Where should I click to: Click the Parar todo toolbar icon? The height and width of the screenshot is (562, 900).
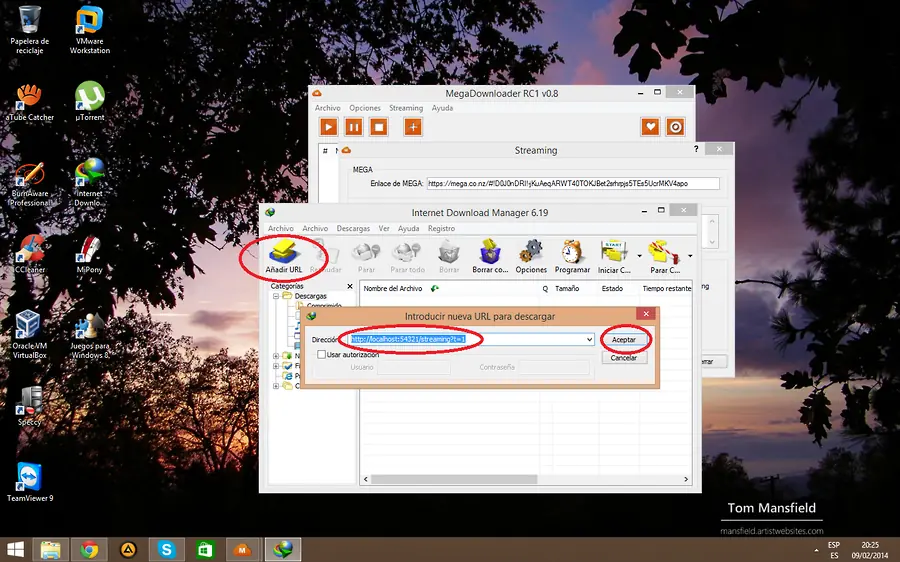click(x=408, y=257)
